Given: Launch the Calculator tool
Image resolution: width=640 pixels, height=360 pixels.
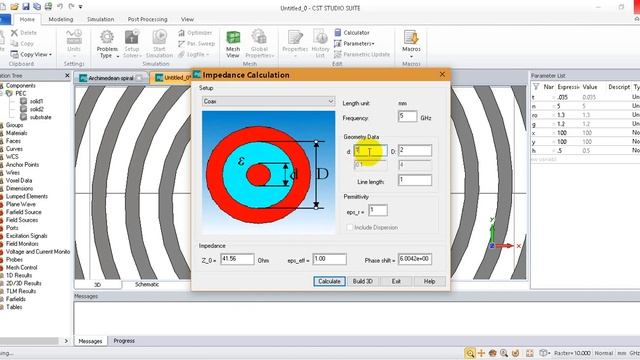Looking at the screenshot, I should (x=351, y=32).
